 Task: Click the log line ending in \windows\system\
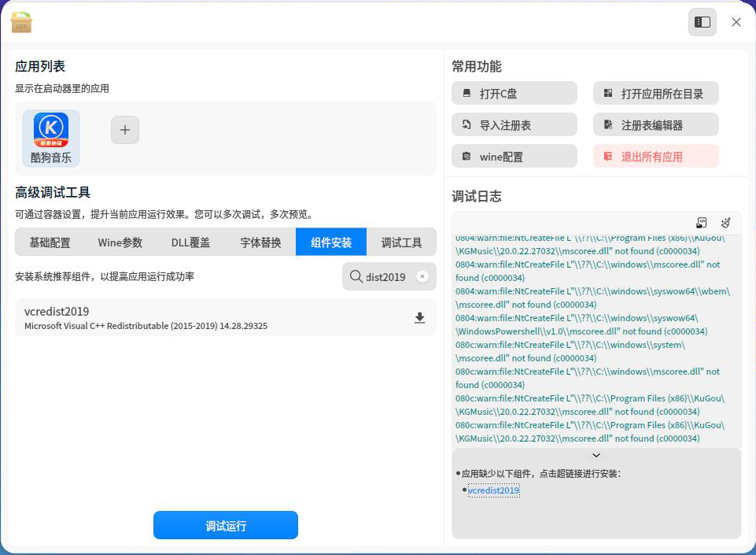(570, 345)
